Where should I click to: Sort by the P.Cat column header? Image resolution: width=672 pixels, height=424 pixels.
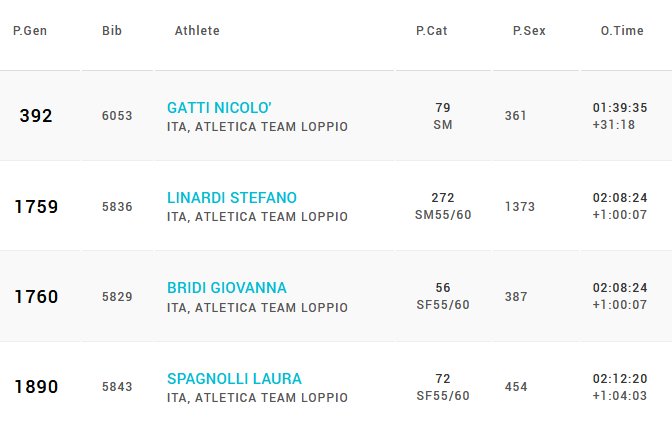(x=432, y=31)
